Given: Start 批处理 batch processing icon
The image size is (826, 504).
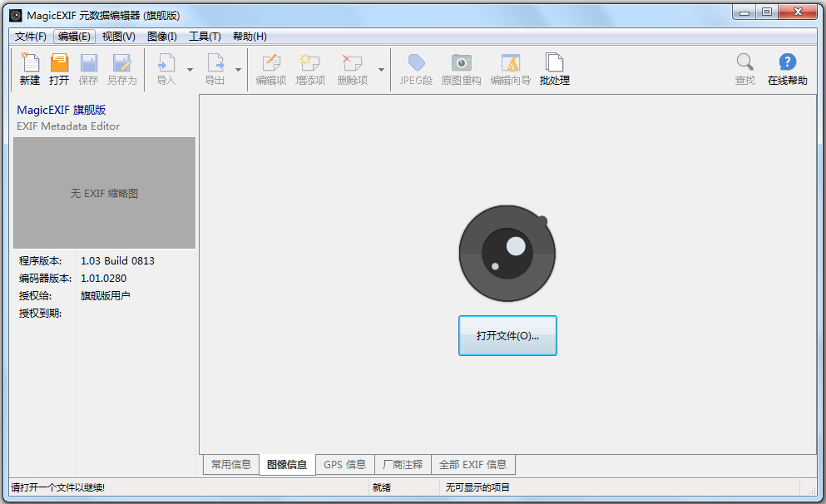Looking at the screenshot, I should [553, 68].
